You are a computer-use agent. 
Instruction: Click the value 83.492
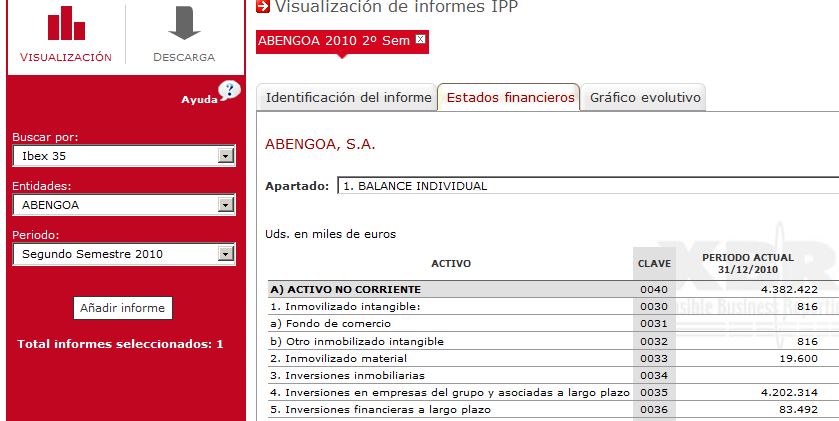click(x=798, y=410)
